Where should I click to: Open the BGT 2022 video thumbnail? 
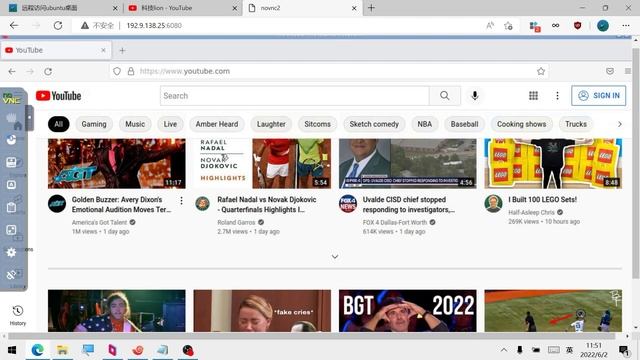click(x=407, y=311)
